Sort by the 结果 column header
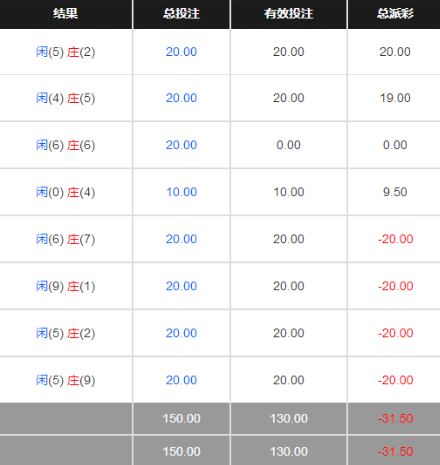The width and height of the screenshot is (440, 465). point(65,14)
